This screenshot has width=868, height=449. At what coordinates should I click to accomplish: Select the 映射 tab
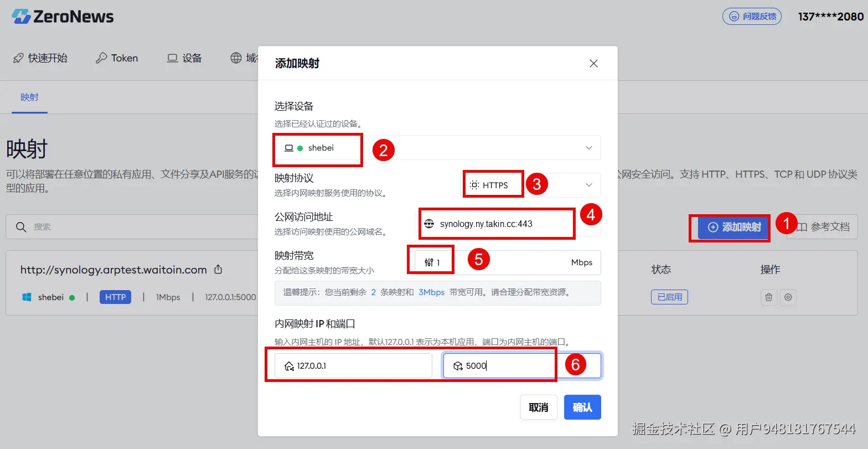29,97
